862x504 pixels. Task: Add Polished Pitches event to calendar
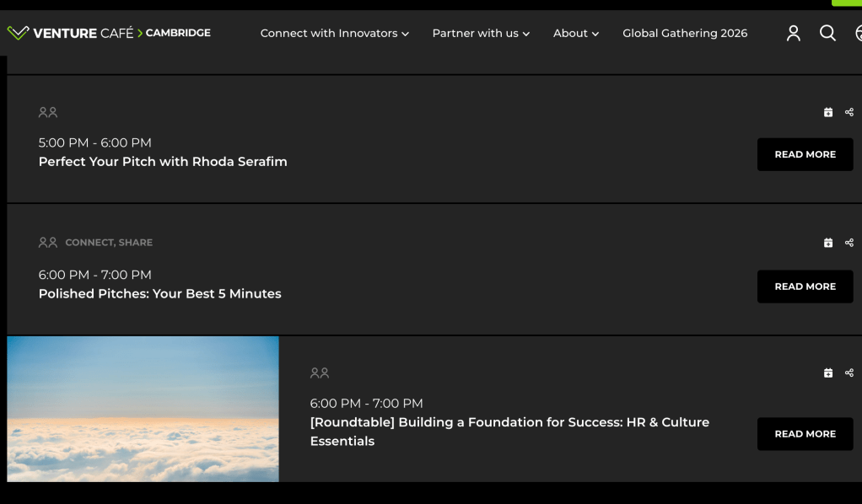click(828, 243)
